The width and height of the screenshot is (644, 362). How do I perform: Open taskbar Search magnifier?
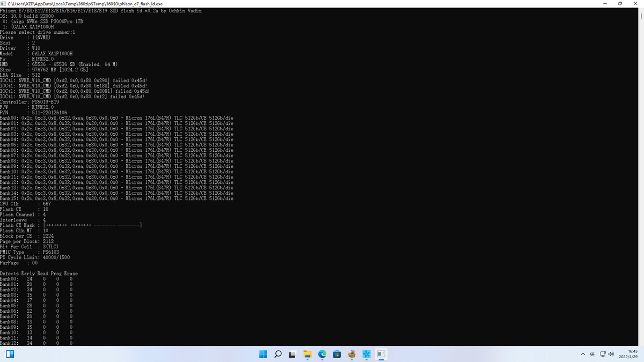[278, 354]
